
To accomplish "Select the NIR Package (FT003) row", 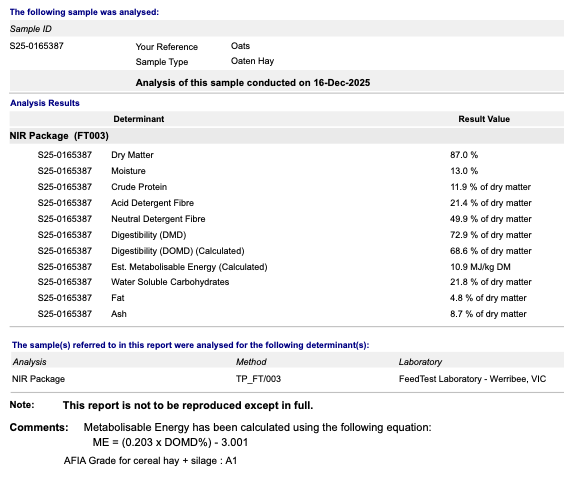I will click(x=286, y=136).
